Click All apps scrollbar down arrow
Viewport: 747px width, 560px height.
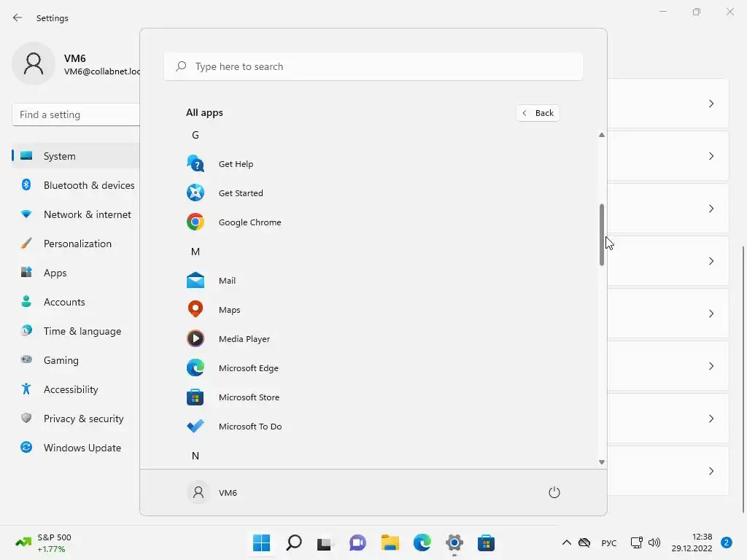point(602,462)
